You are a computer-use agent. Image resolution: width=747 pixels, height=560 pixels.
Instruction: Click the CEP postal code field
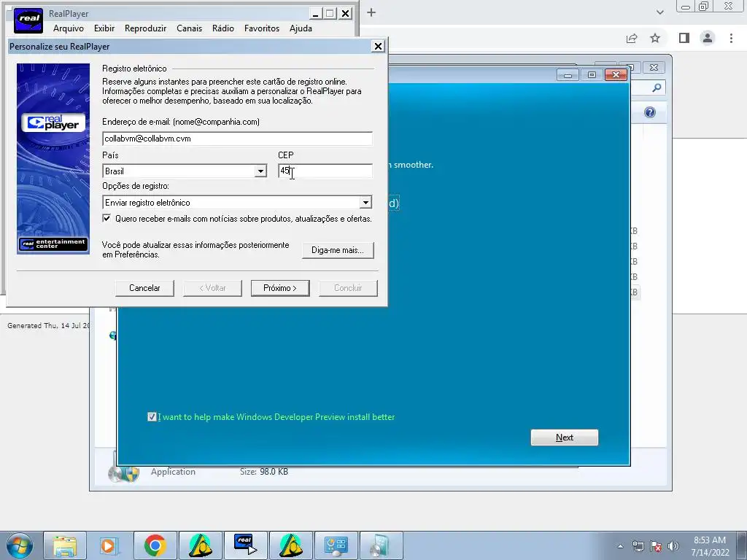point(325,171)
